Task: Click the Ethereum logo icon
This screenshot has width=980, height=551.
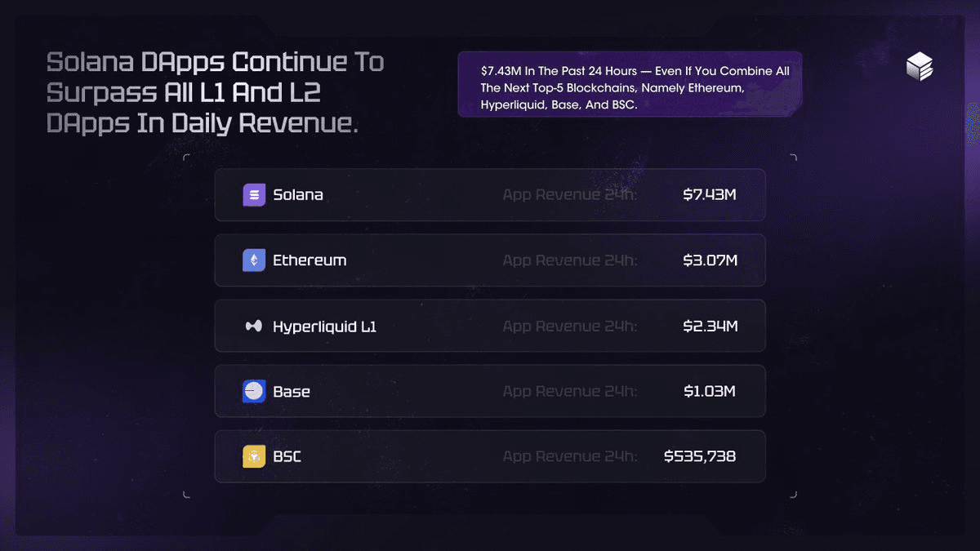Action: [254, 260]
